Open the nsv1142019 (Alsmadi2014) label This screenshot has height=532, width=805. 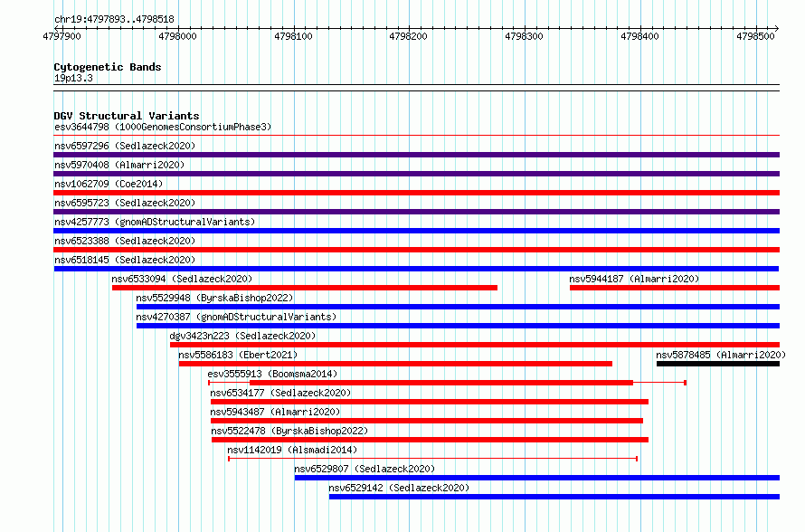click(x=292, y=450)
